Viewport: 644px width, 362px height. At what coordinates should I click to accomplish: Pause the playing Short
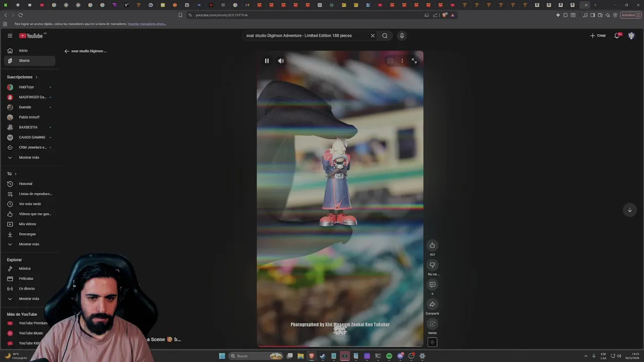pyautogui.click(x=267, y=61)
